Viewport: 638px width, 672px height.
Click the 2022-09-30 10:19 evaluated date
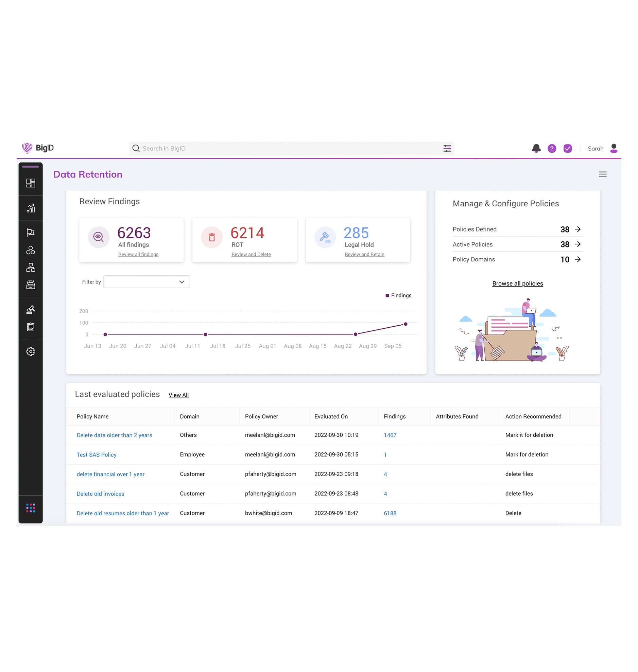point(337,435)
